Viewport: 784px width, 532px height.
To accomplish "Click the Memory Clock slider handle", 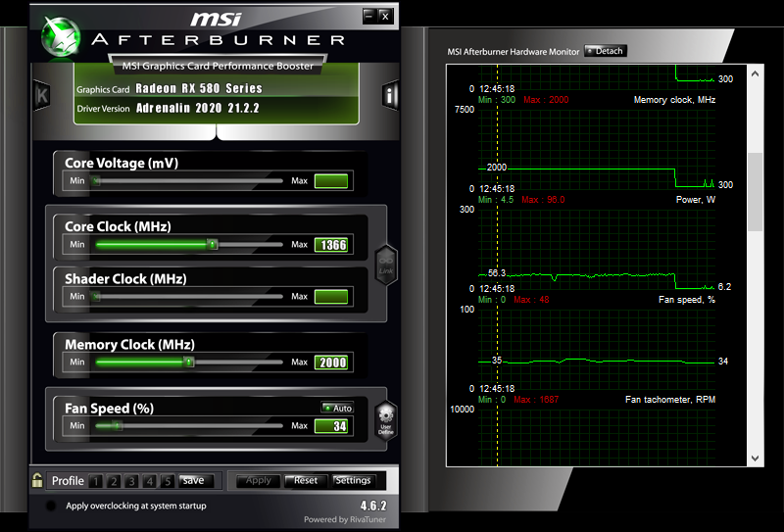I will coord(189,362).
